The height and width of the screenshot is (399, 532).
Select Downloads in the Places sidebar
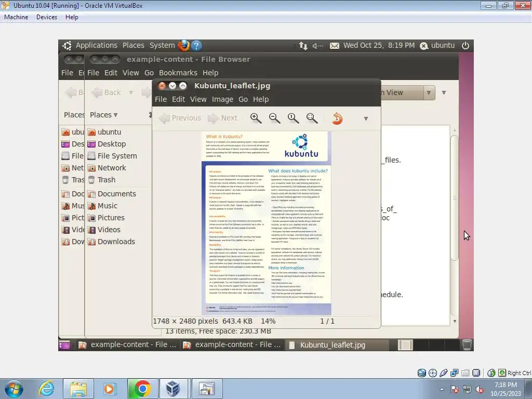click(117, 242)
